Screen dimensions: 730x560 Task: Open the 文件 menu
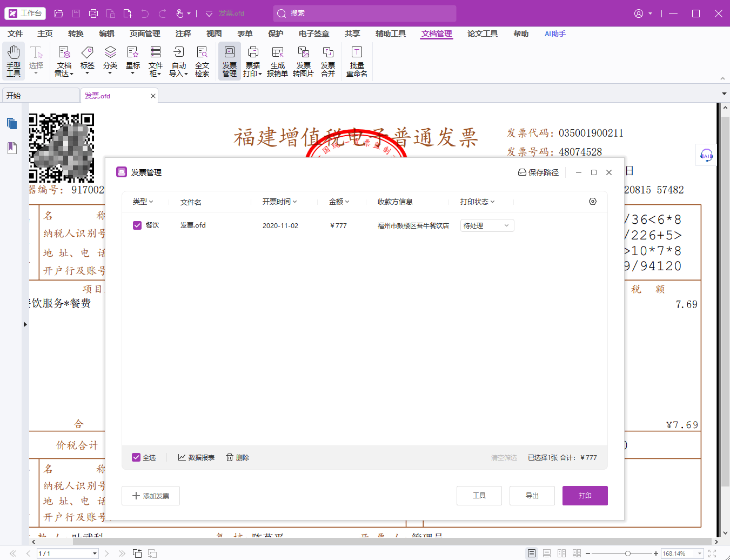pos(15,34)
